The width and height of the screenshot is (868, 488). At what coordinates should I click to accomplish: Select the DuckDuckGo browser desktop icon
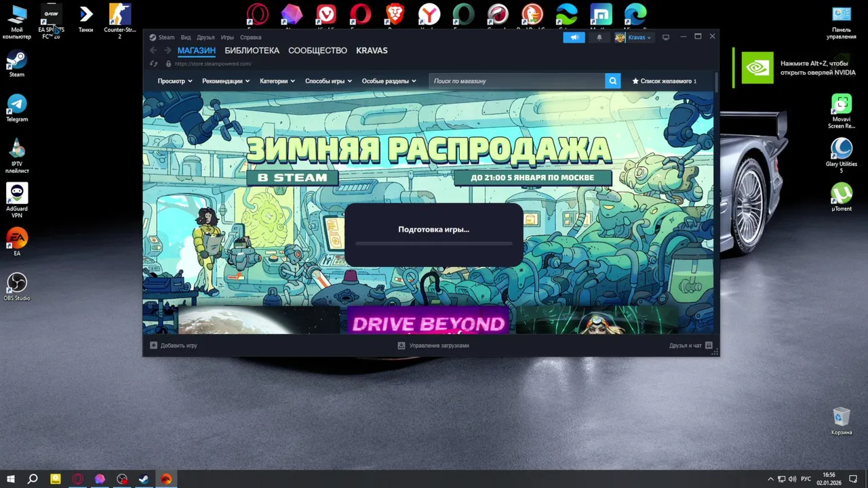(x=532, y=15)
